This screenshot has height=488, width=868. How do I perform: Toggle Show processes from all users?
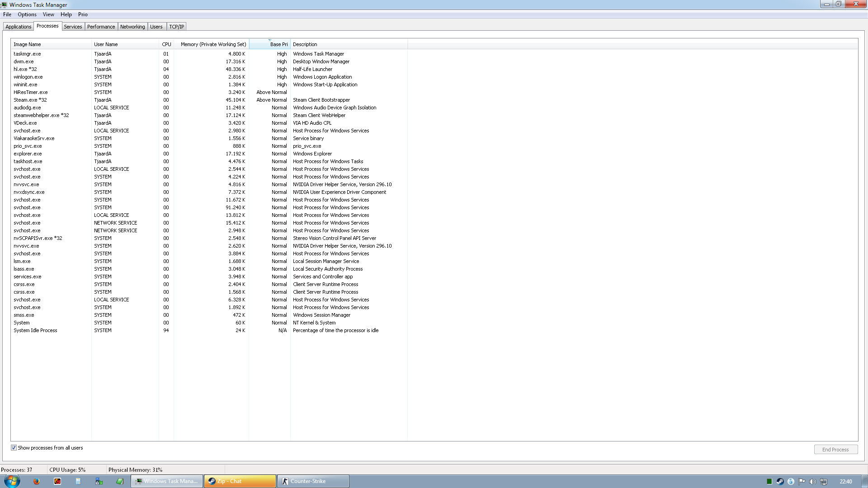click(14, 448)
